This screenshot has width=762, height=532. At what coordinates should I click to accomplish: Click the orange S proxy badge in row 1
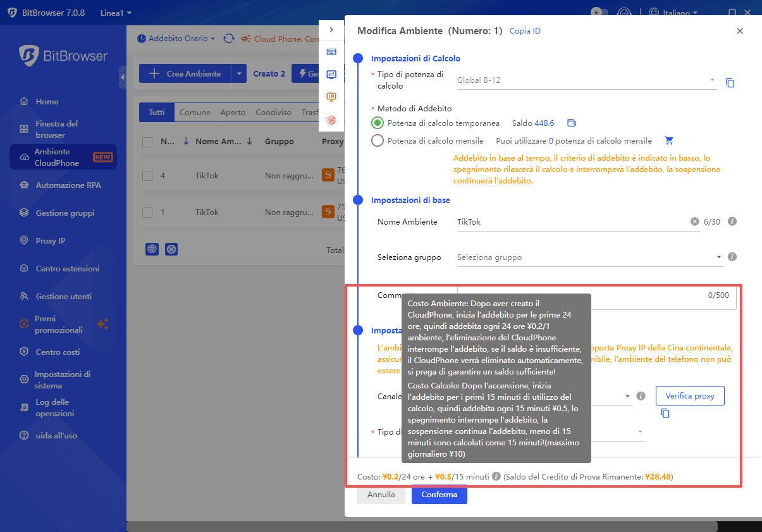coord(328,212)
